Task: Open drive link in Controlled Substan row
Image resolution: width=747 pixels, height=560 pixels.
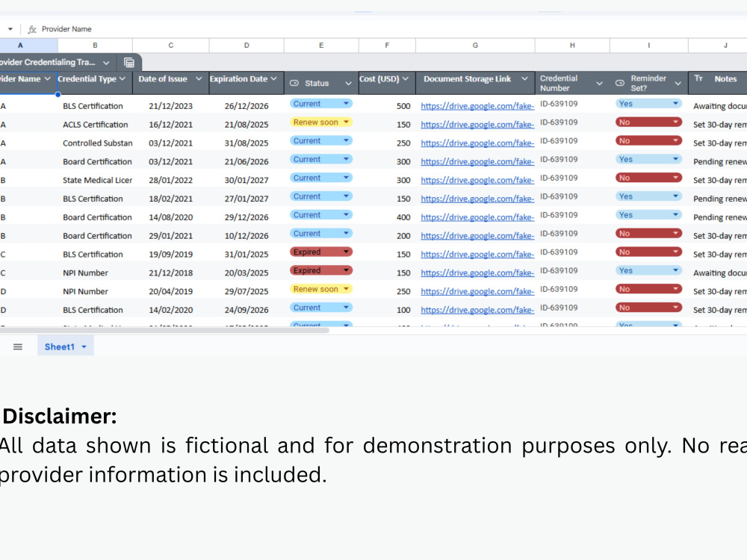Action: pyautogui.click(x=477, y=143)
